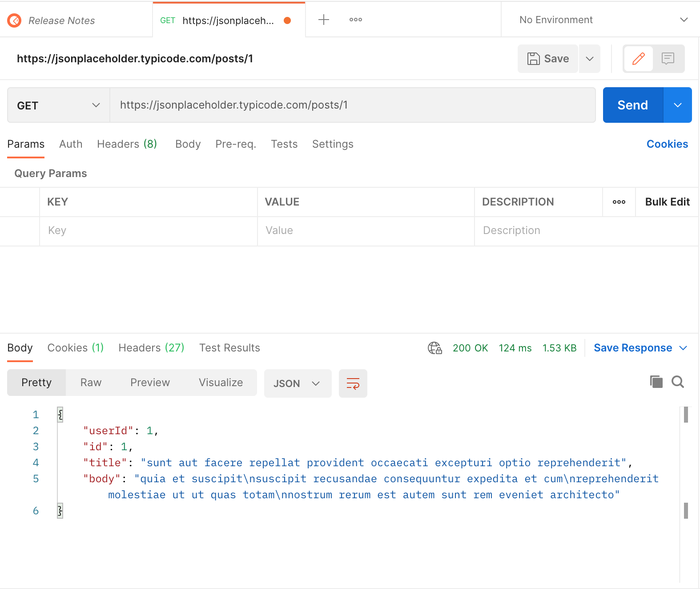Click the Description input cell
This screenshot has height=589, width=700.
587,231
